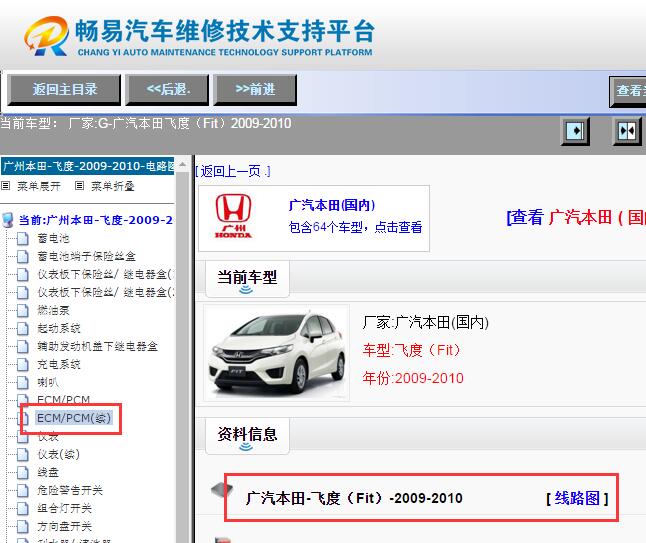Open the 蓄电池端子保险丝盒 tree item
This screenshot has width=646, height=543.
click(x=87, y=256)
